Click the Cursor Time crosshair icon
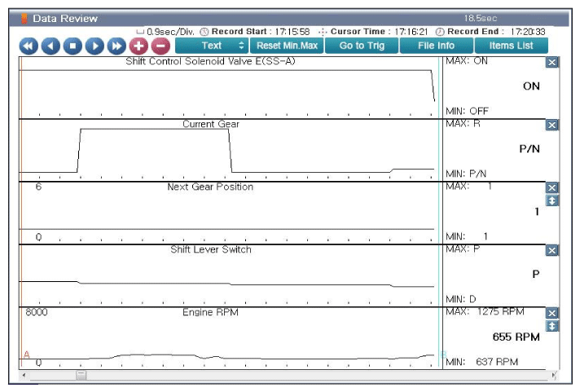This screenshot has width=580, height=392. pyautogui.click(x=323, y=32)
